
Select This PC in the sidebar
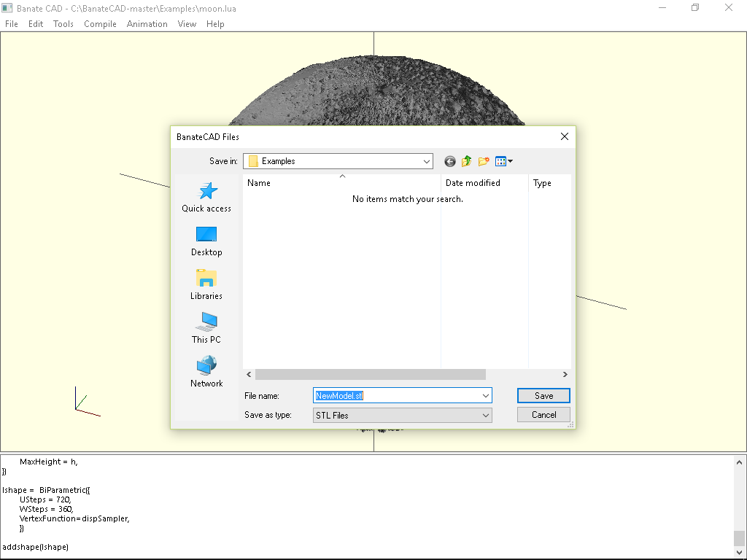(x=206, y=328)
